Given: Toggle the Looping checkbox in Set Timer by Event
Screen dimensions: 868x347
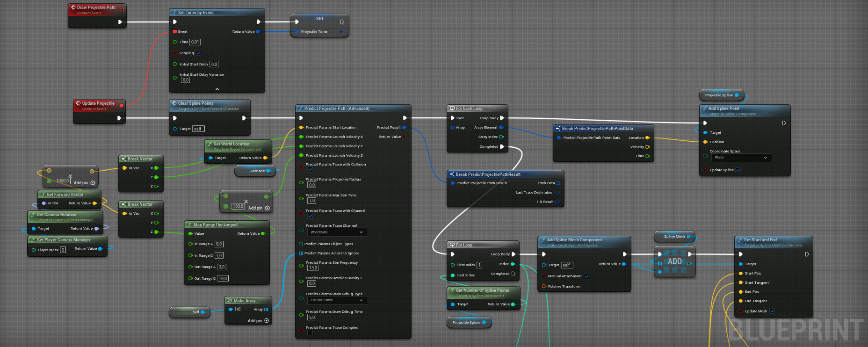Looking at the screenshot, I should (x=198, y=53).
